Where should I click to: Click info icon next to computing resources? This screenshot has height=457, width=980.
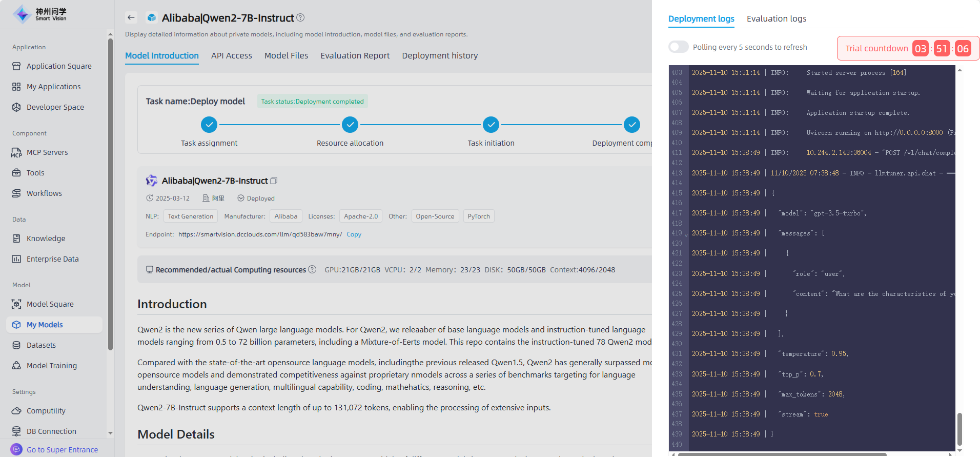(x=312, y=269)
